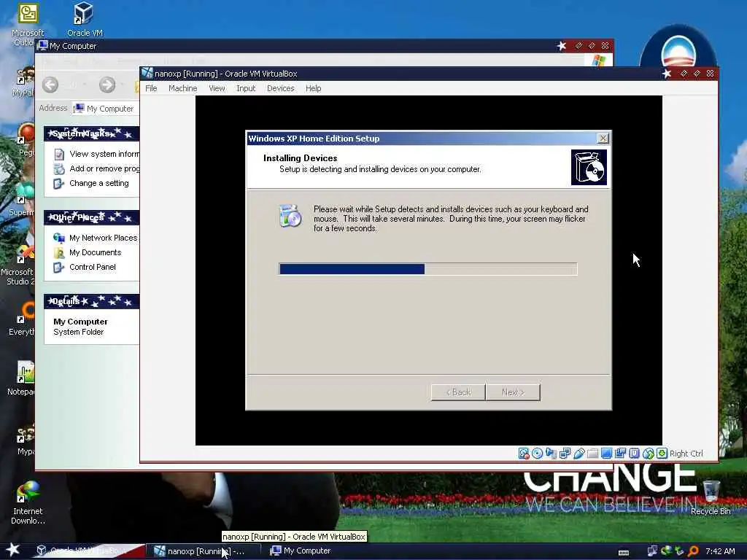747x560 pixels.
Task: Open the VirtualBox File menu
Action: [x=151, y=88]
